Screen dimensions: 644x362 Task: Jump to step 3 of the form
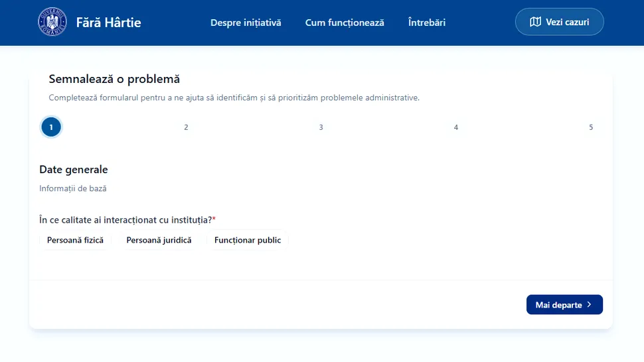[x=321, y=127]
